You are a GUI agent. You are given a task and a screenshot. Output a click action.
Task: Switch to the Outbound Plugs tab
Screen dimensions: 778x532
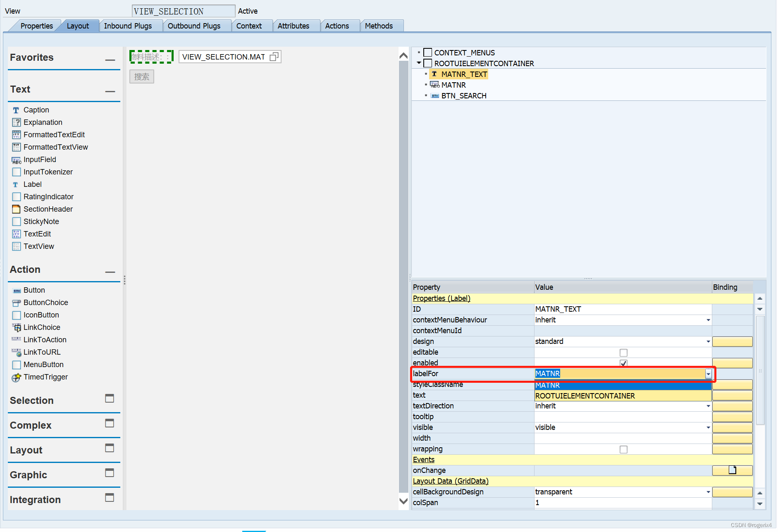[194, 26]
